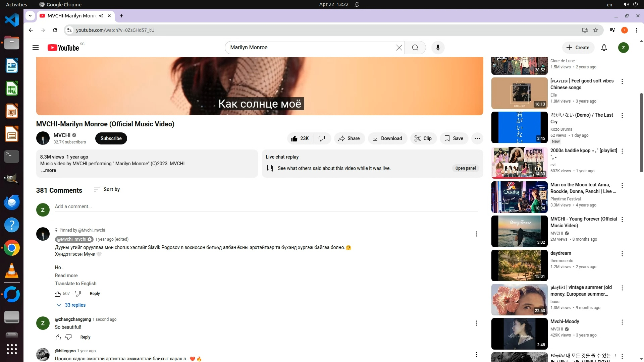Image resolution: width=644 pixels, height=362 pixels.
Task: Click the Clip scissors button
Action: (423, 138)
